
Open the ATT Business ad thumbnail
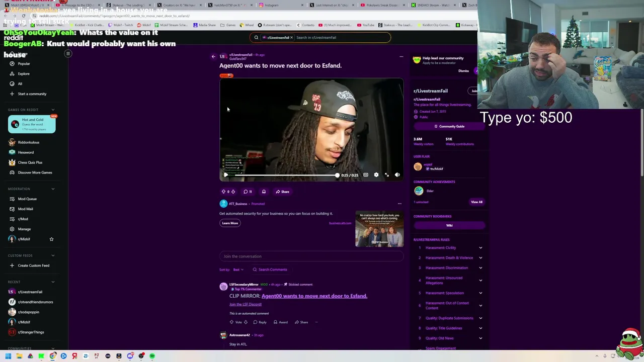379,229
